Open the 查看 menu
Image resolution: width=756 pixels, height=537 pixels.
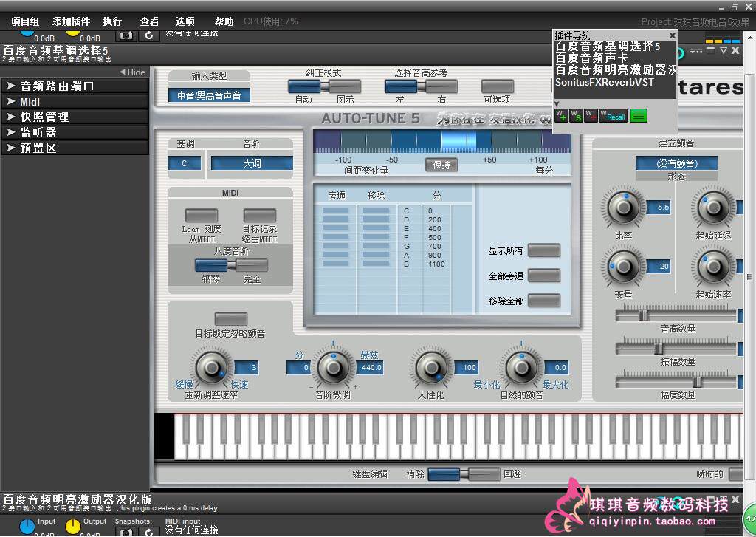149,21
